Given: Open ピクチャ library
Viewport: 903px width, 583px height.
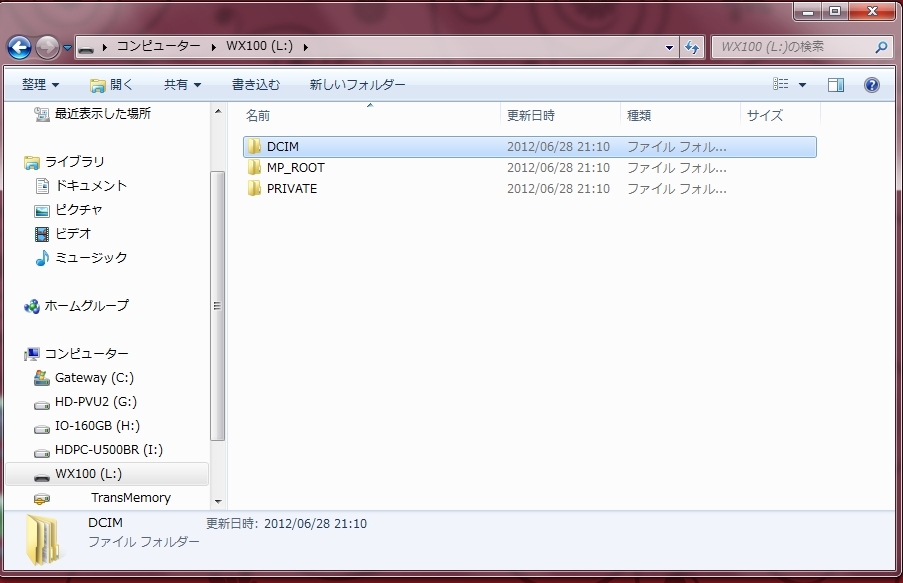Looking at the screenshot, I should (79, 210).
